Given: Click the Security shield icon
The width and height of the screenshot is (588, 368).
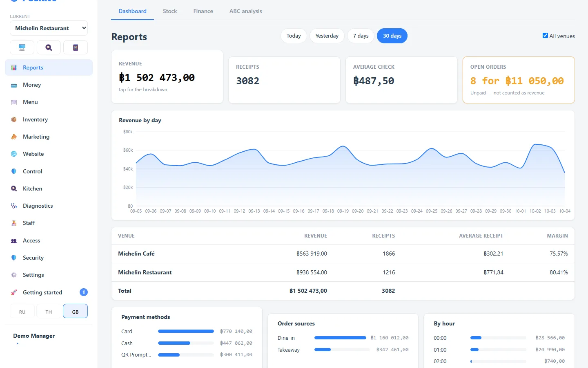Looking at the screenshot, I should click(x=14, y=258).
